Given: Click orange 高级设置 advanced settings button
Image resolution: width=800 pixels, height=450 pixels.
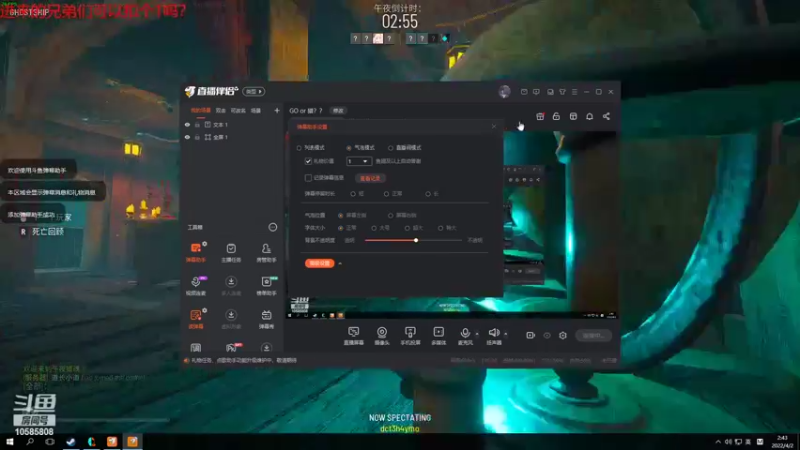Looking at the screenshot, I should [x=320, y=263].
